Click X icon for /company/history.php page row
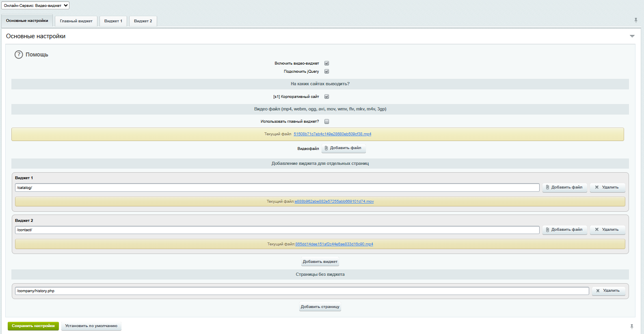Viewport: 644px width, 334px height. tap(598, 291)
